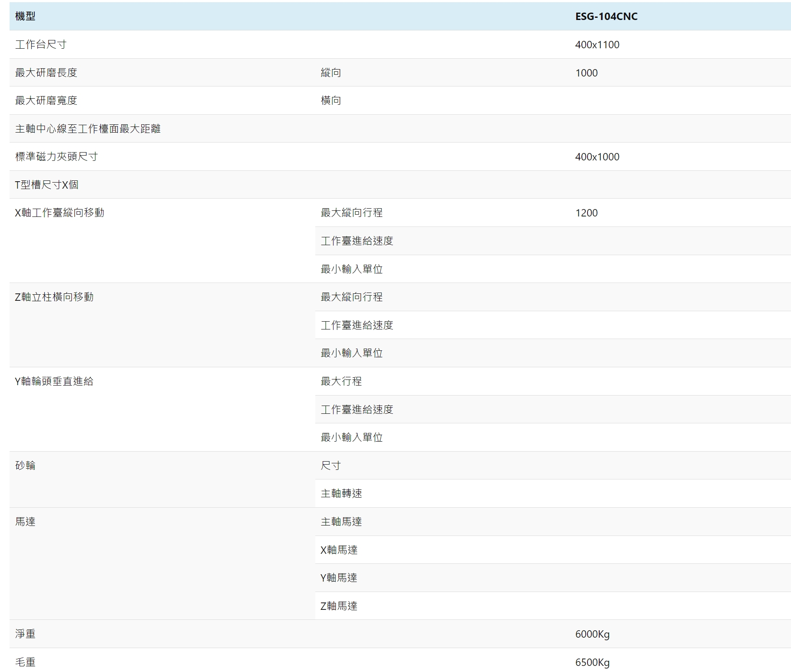Select the ESG-104CNC model header
Image resolution: width=791 pixels, height=672 pixels.
point(606,17)
